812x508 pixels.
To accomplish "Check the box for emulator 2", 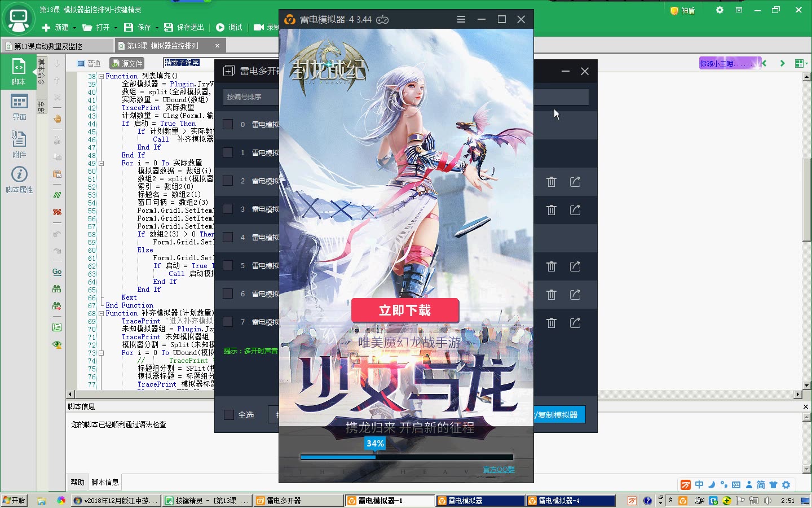I will pos(228,181).
